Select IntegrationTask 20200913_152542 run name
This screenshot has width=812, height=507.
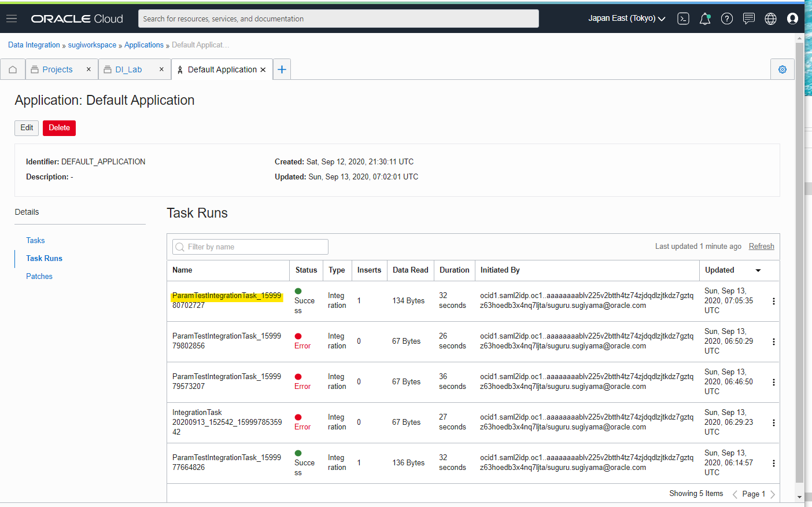[227, 422]
